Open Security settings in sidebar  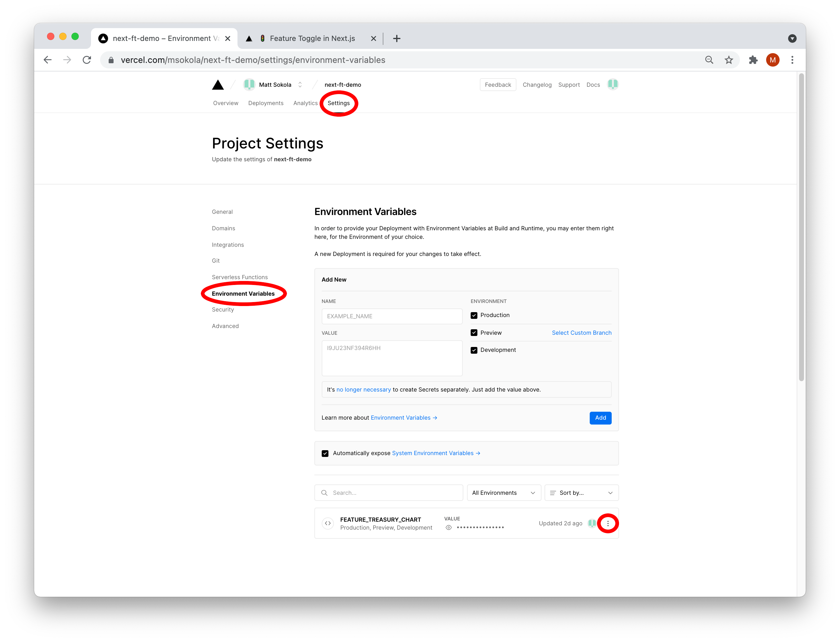[223, 309]
